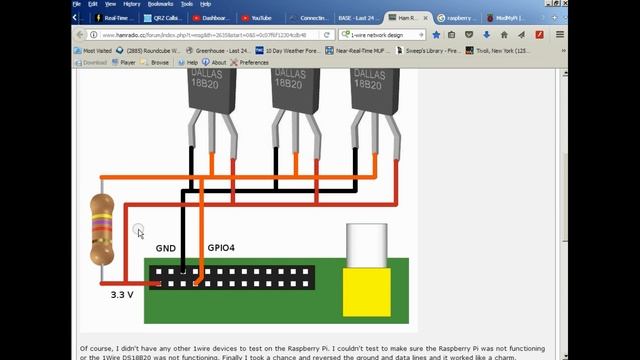Go to the home page
The width and height of the screenshot is (640, 360).
(x=504, y=35)
